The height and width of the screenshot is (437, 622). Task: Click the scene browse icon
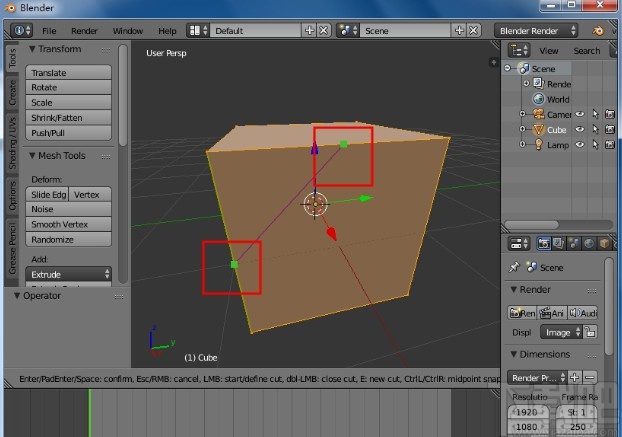pyautogui.click(x=348, y=31)
